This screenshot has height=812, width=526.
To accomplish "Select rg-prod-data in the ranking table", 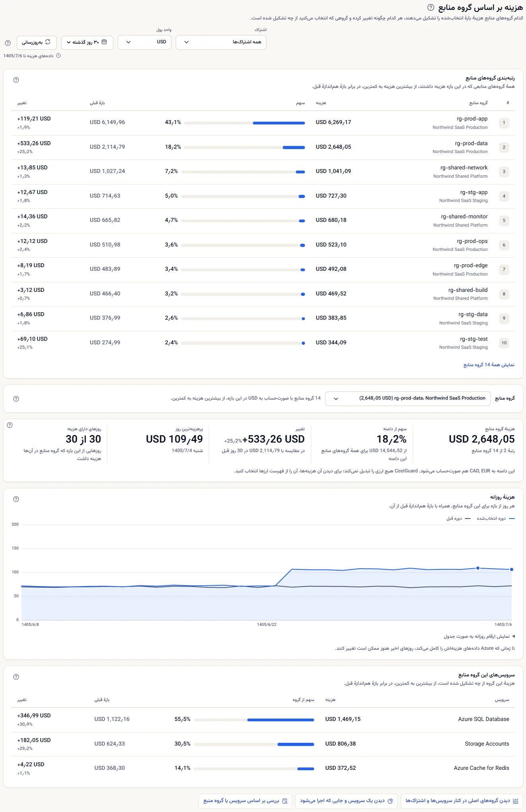I will pos(471,143).
